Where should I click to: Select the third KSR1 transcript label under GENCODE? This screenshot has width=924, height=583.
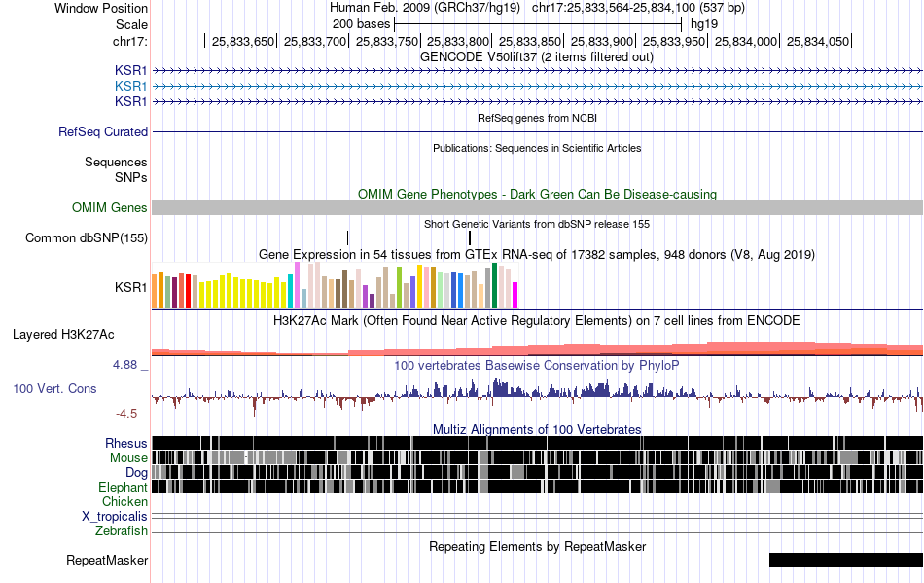tap(131, 101)
